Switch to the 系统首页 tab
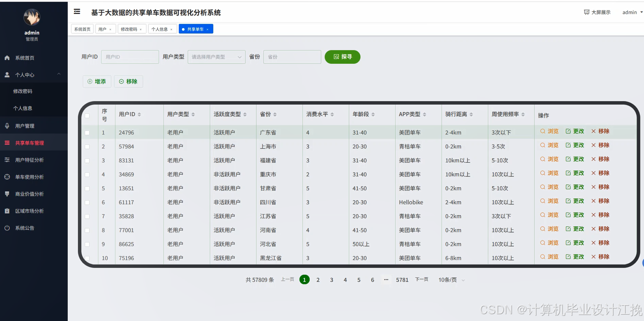The image size is (644, 321). (x=82, y=29)
